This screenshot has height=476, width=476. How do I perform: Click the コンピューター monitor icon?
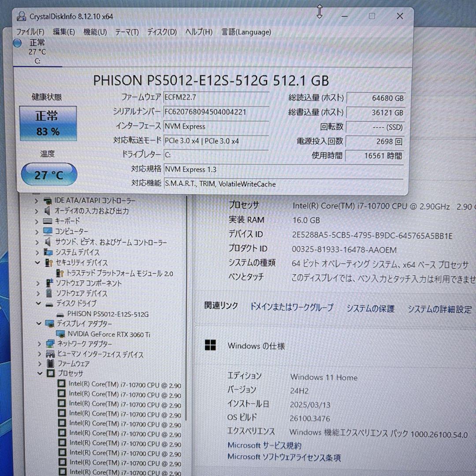click(48, 232)
